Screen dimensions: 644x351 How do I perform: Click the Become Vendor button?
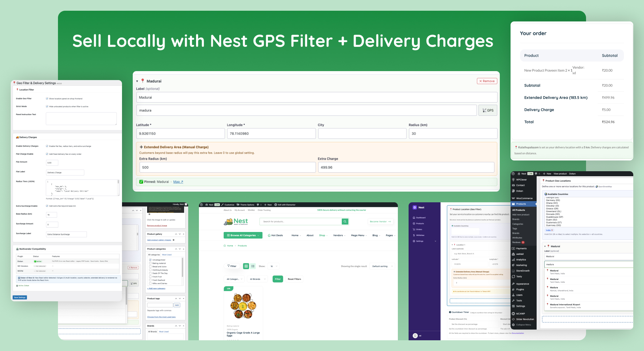[380, 222]
